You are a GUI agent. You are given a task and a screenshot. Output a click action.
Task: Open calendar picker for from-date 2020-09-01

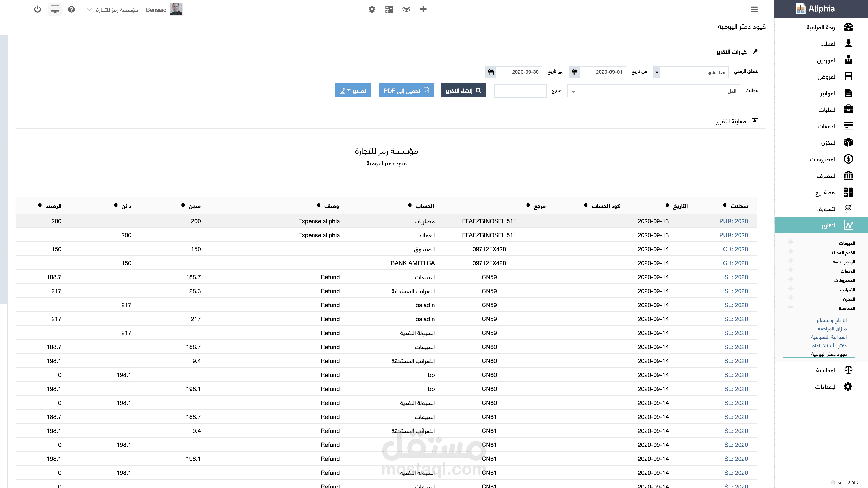[574, 72]
